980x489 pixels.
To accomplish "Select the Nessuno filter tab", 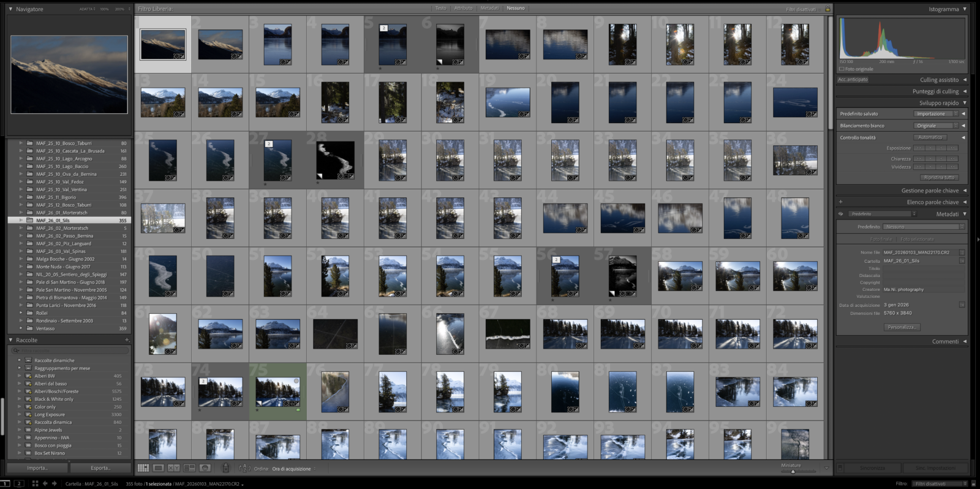I will (516, 8).
